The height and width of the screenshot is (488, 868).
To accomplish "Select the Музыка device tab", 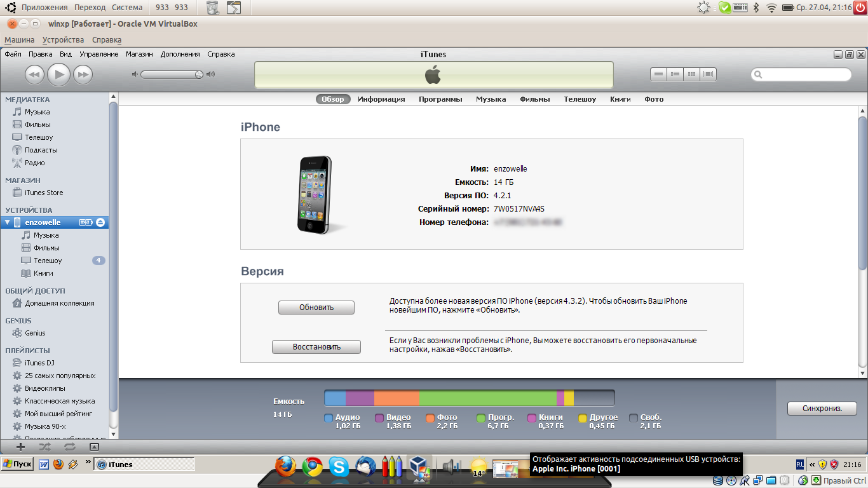I will tap(491, 99).
